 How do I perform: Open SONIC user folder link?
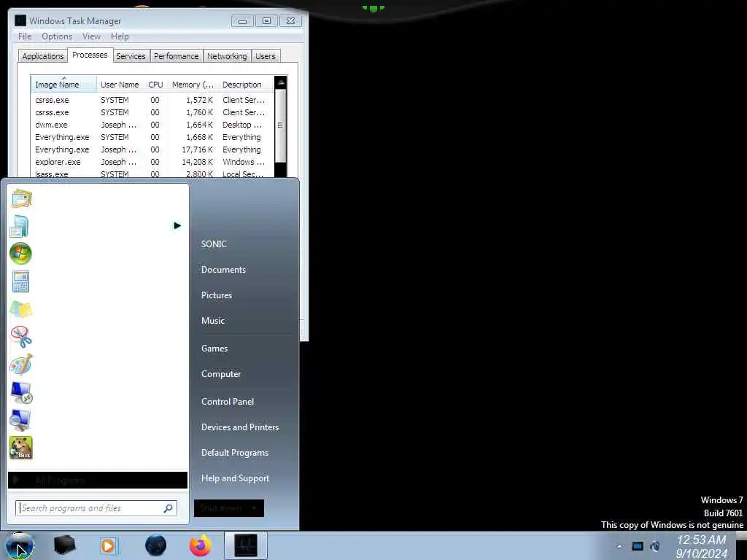(214, 244)
